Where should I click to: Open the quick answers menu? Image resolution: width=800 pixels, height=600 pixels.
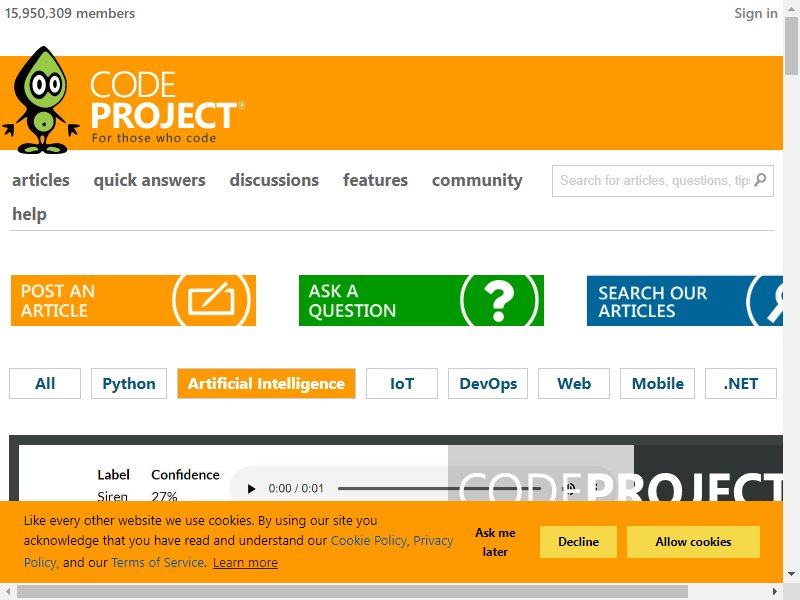[149, 180]
